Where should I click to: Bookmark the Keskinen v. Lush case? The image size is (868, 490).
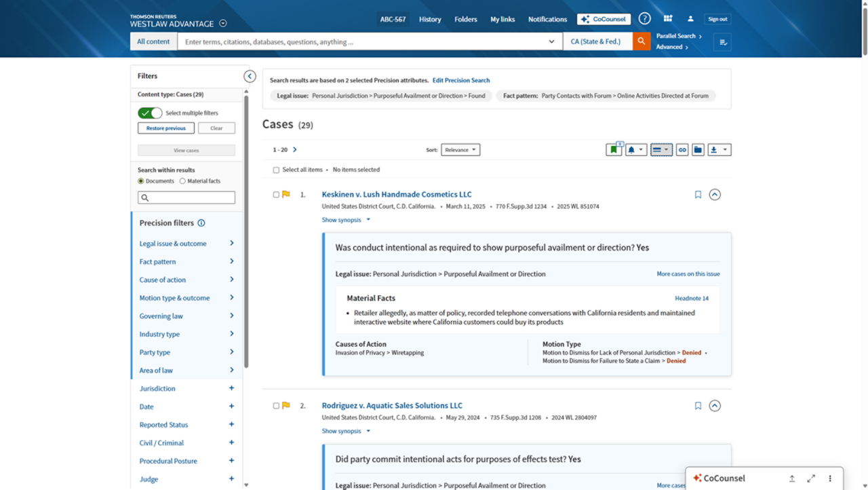click(698, 195)
